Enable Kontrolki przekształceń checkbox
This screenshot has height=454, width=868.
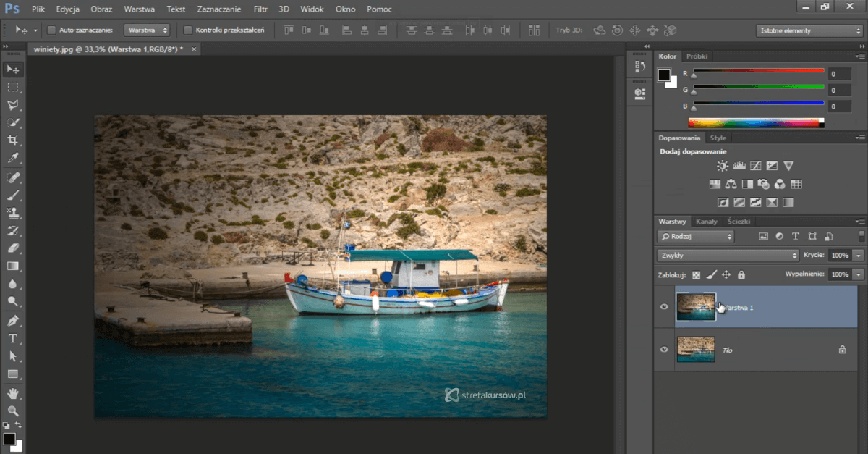tap(188, 30)
